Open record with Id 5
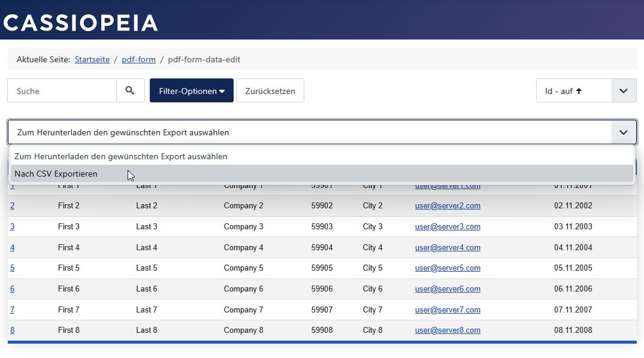Image resolution: width=644 pixels, height=358 pixels. (13, 268)
